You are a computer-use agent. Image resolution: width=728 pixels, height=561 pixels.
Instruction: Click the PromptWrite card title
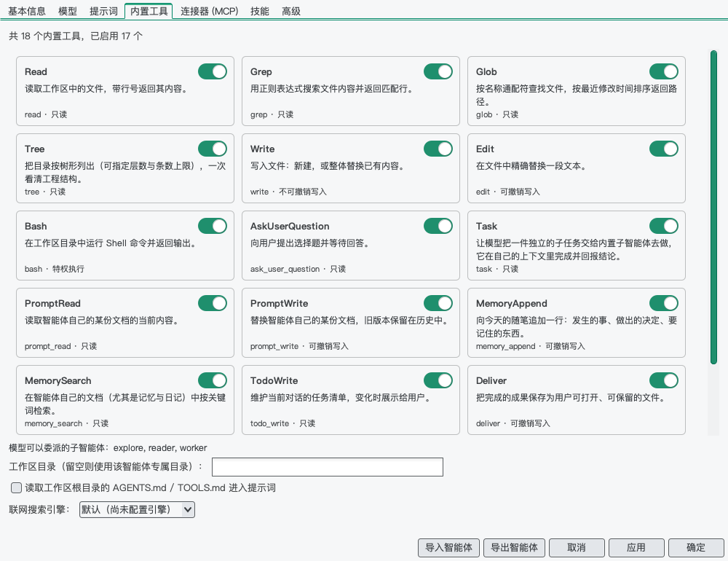[279, 303]
